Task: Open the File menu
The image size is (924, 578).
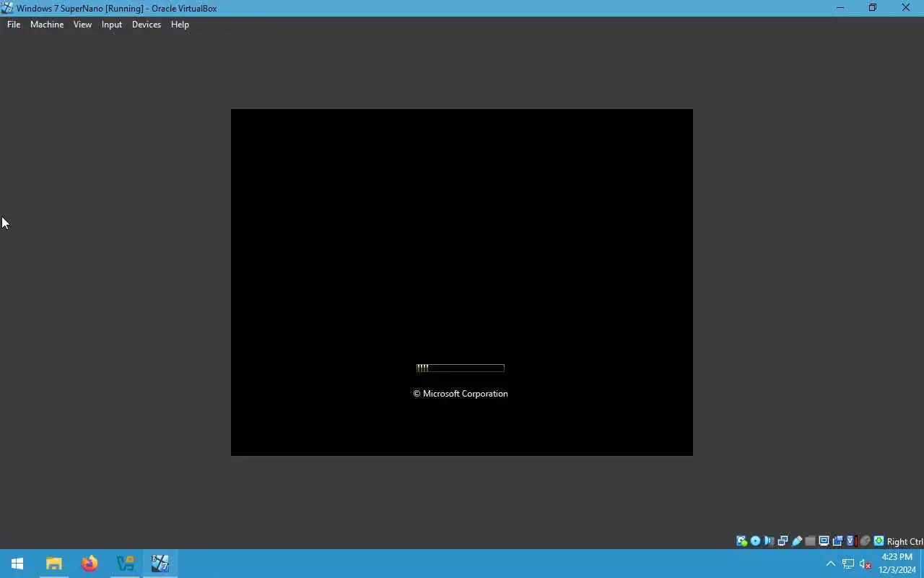Action: tap(14, 25)
